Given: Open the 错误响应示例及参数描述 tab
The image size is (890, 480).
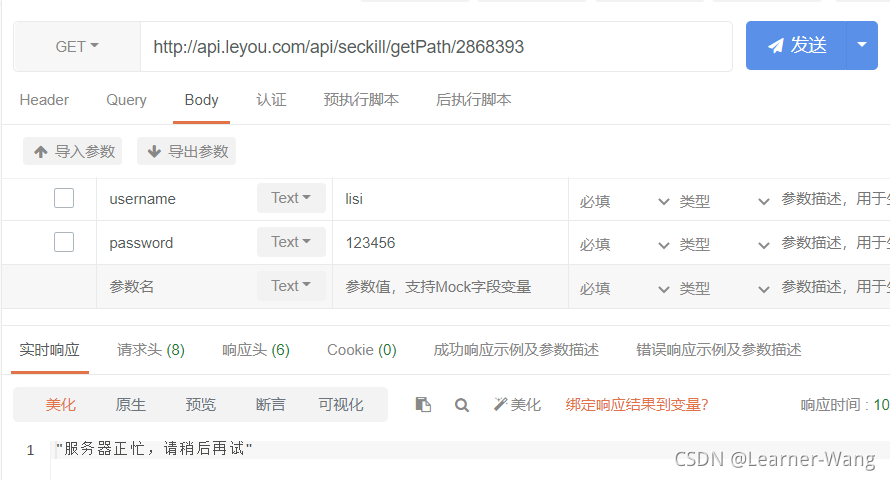Looking at the screenshot, I should (719, 350).
